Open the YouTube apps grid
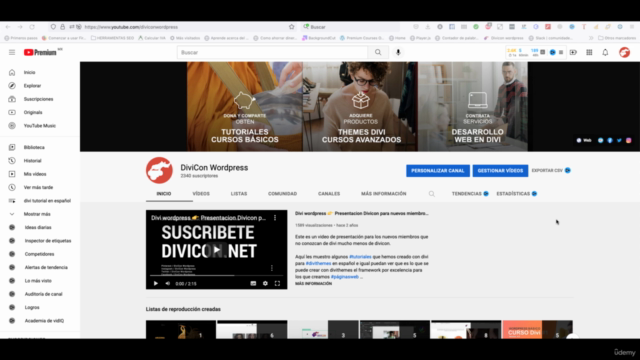 point(589,52)
